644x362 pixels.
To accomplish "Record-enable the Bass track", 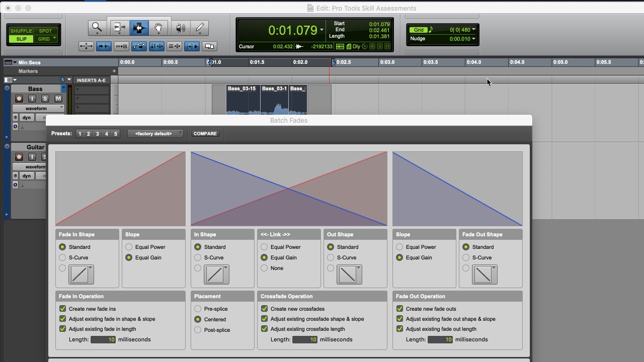I will 19,99.
